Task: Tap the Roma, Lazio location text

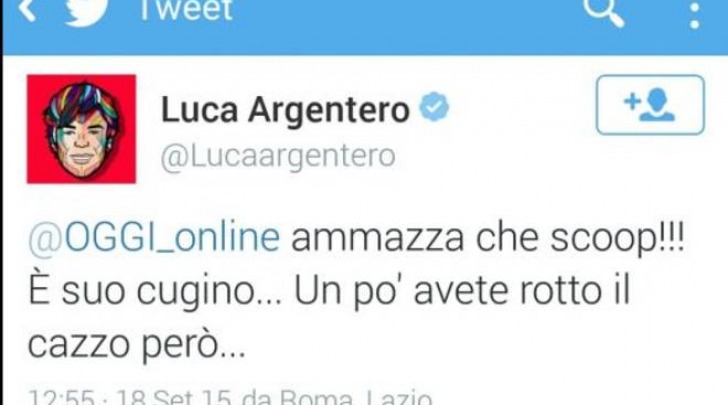Action: click(356, 398)
